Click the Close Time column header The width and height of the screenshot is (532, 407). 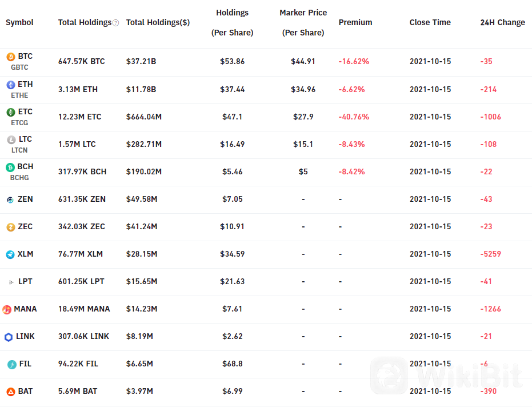[x=430, y=22]
